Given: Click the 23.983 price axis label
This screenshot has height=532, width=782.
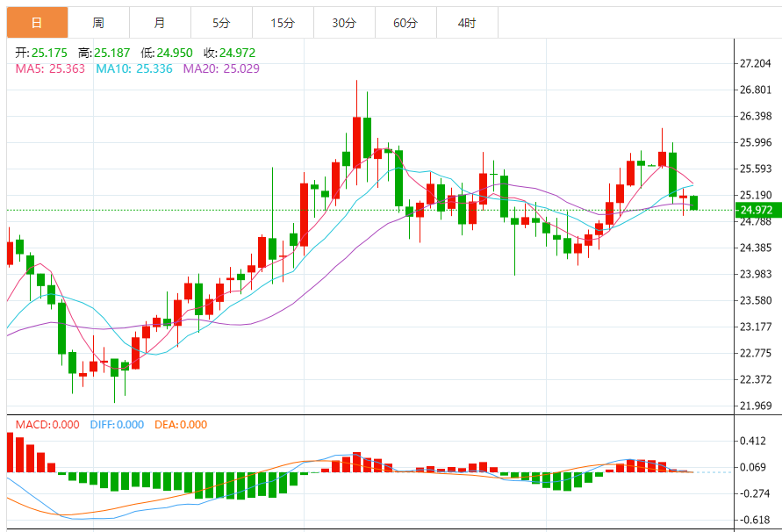Looking at the screenshot, I should 755,274.
